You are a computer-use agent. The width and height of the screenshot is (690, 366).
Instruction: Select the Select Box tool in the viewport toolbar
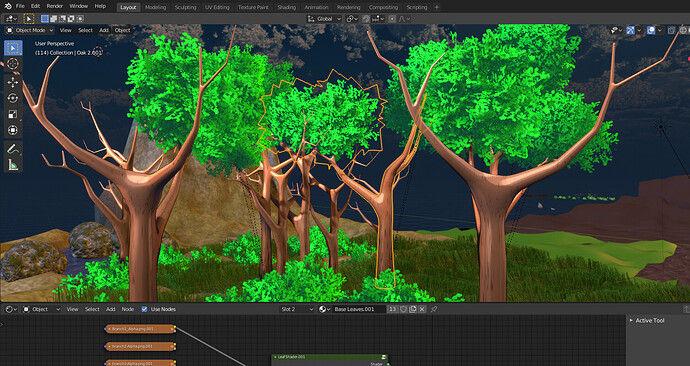pos(13,48)
